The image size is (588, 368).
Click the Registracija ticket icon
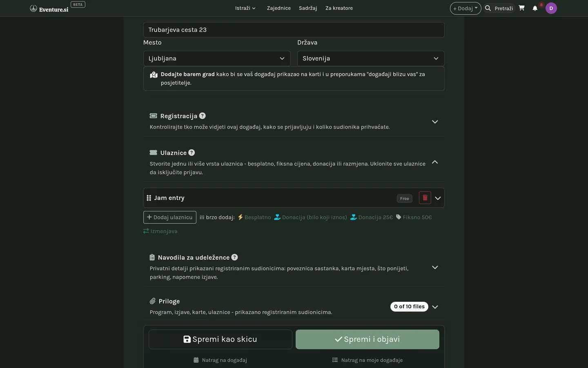tap(154, 116)
